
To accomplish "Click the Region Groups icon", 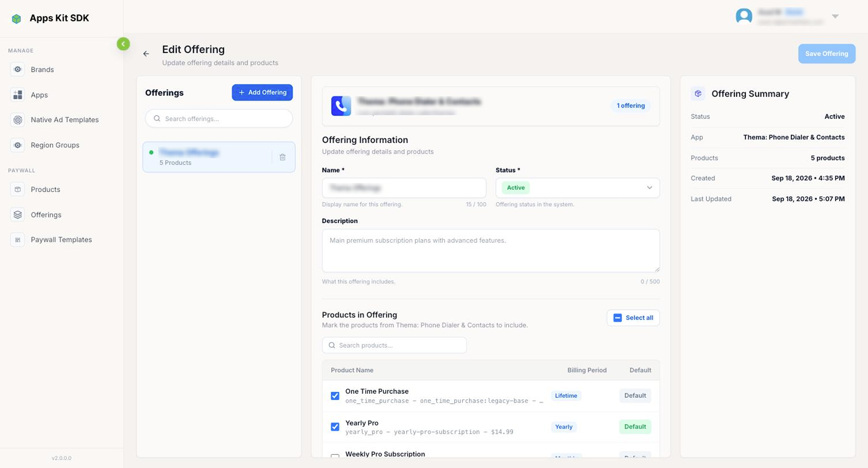I will coord(18,145).
